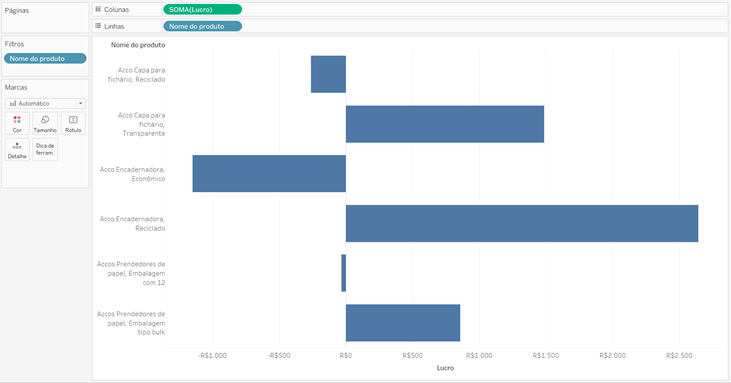Click the Lucro axis title
Screen dimensions: 731x383
coord(445,368)
